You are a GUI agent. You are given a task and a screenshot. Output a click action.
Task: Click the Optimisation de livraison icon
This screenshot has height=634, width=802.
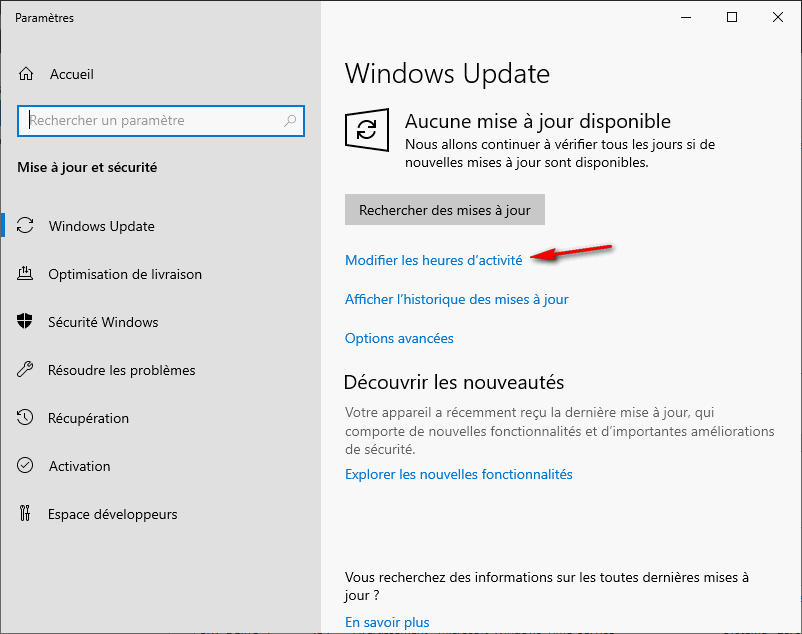click(x=27, y=274)
